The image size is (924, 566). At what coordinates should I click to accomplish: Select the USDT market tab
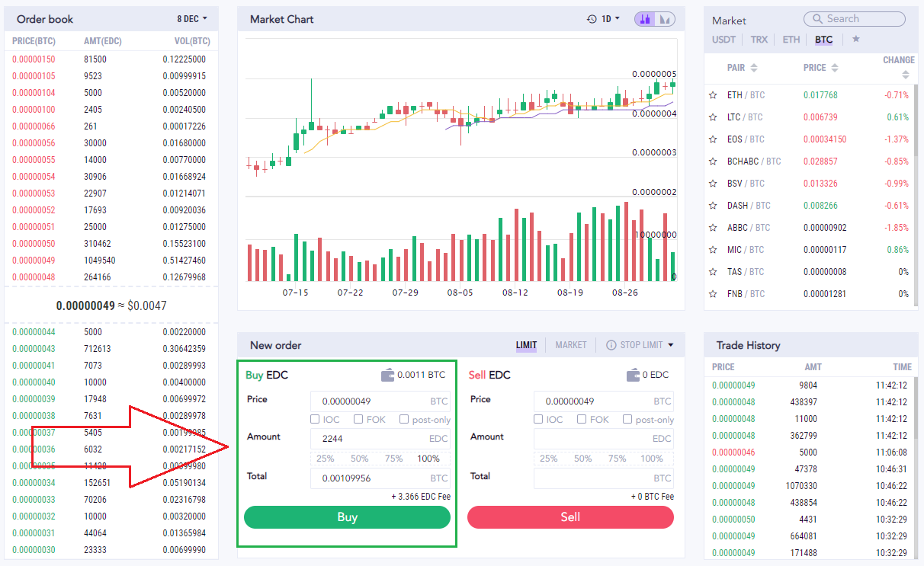coord(724,40)
